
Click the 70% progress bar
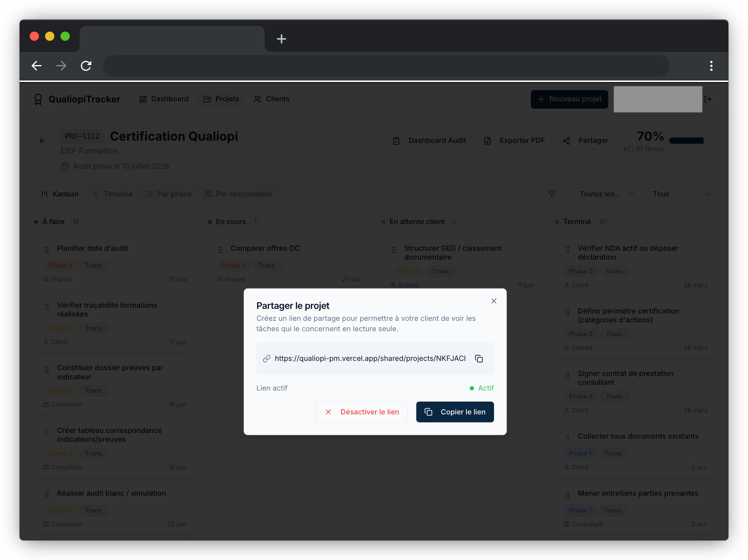[x=686, y=141]
